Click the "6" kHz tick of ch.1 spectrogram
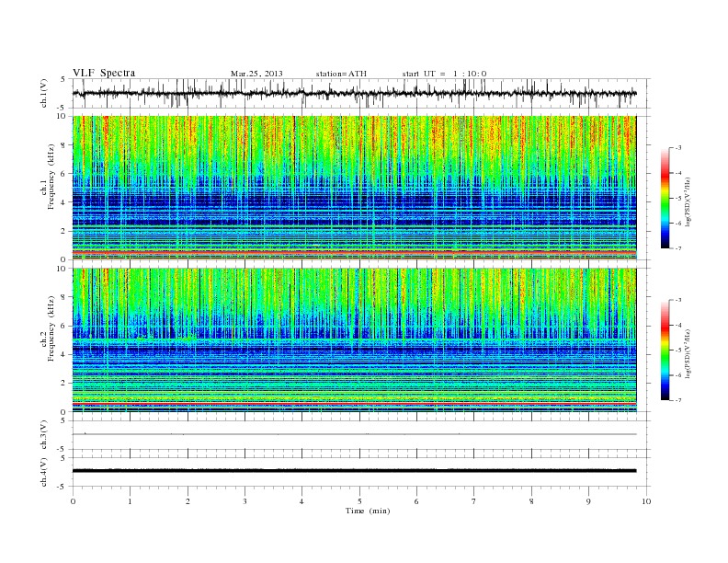This screenshot has height=563, width=728. (63, 174)
